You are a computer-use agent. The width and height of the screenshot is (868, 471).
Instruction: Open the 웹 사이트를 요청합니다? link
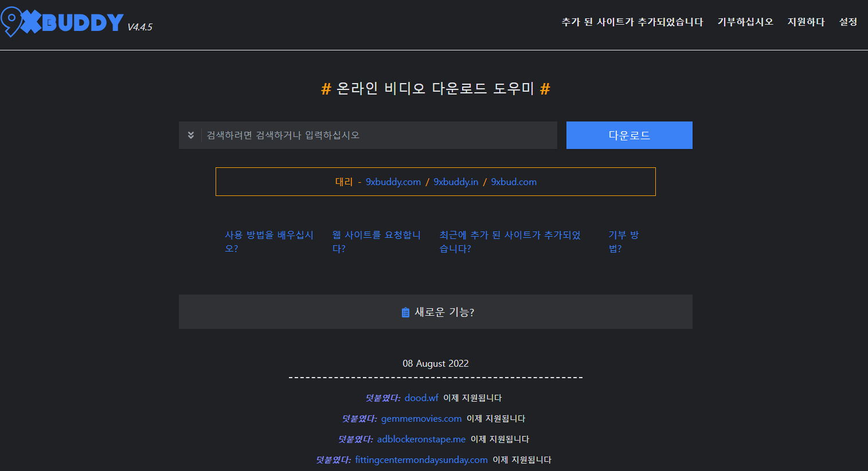click(377, 242)
